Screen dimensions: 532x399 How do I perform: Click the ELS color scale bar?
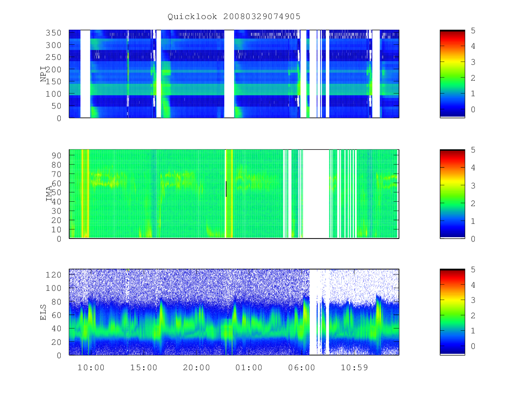(x=452, y=312)
